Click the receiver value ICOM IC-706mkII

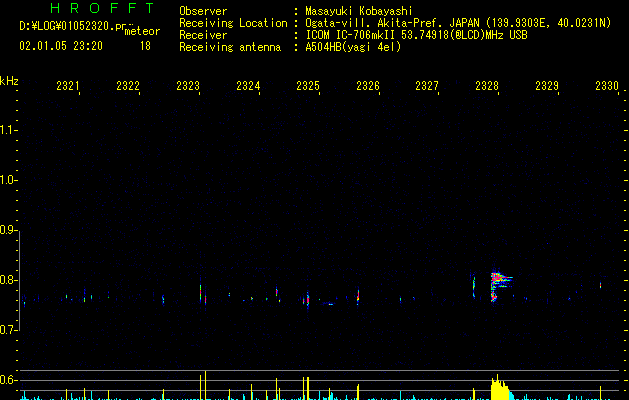(351, 35)
